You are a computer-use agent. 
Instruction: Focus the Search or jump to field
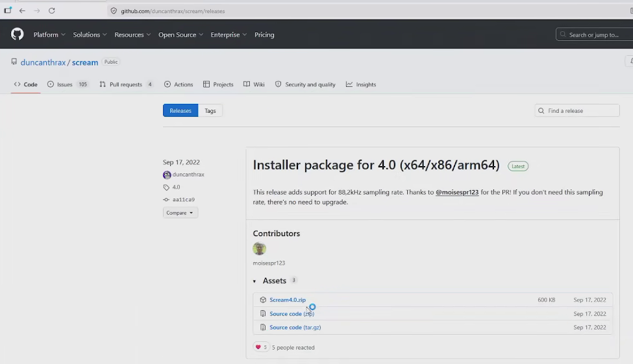click(594, 34)
